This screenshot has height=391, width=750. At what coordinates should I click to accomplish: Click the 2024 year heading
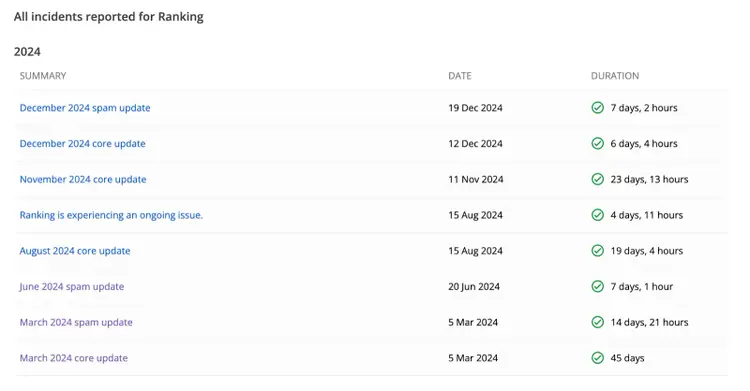pos(27,52)
